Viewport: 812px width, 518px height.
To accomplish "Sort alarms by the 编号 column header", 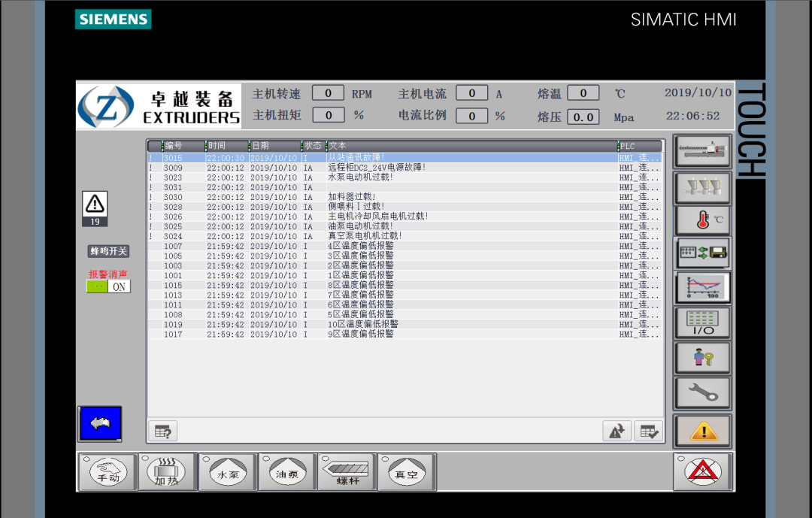I will (183, 146).
